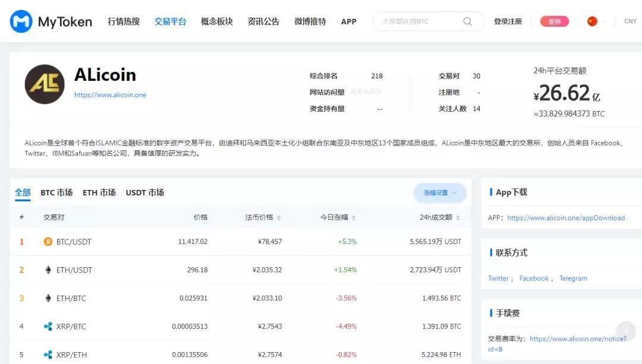Click the price 11,417.02
642x364 pixels.
click(193, 242)
